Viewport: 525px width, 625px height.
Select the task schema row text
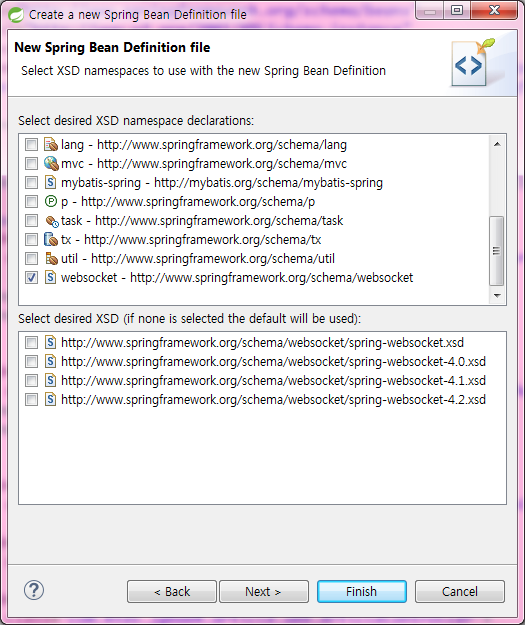tap(202, 220)
